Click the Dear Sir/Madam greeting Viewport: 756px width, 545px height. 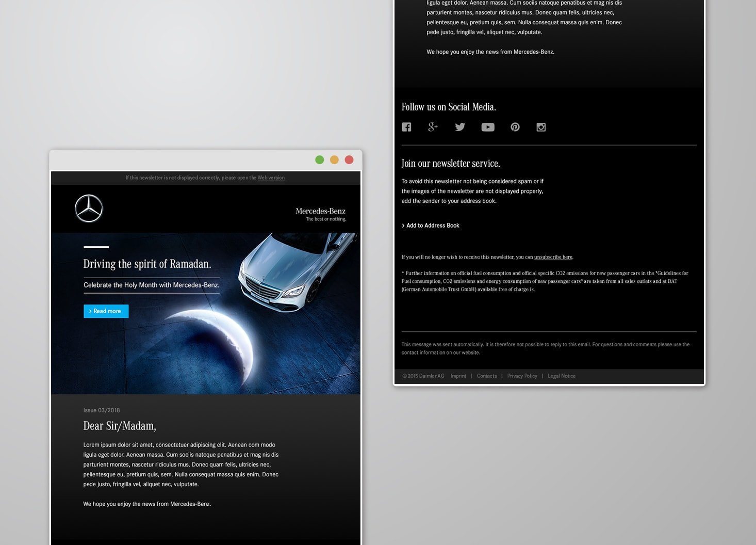click(120, 426)
